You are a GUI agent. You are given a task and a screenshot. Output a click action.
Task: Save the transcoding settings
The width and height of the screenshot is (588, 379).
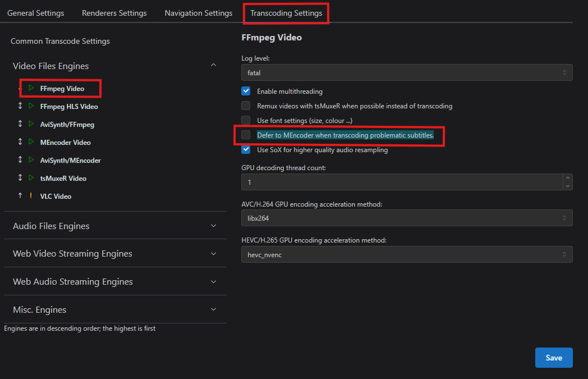[554, 358]
